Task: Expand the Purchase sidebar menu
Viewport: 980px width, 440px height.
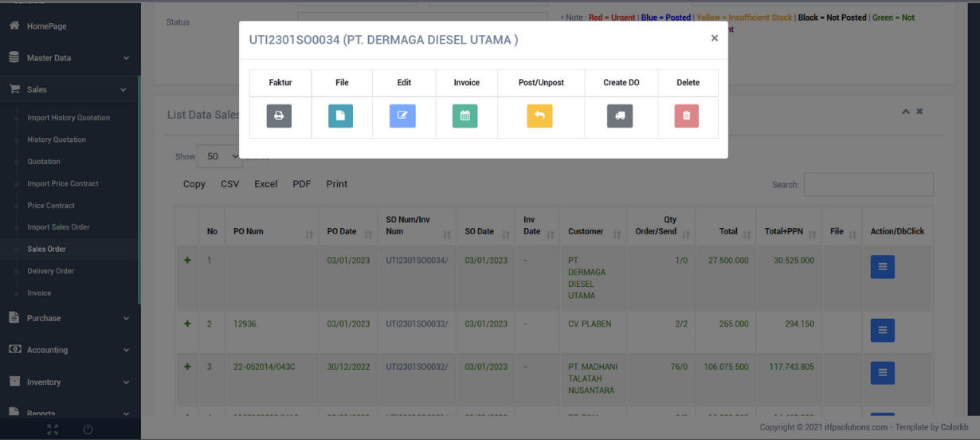Action: click(69, 318)
